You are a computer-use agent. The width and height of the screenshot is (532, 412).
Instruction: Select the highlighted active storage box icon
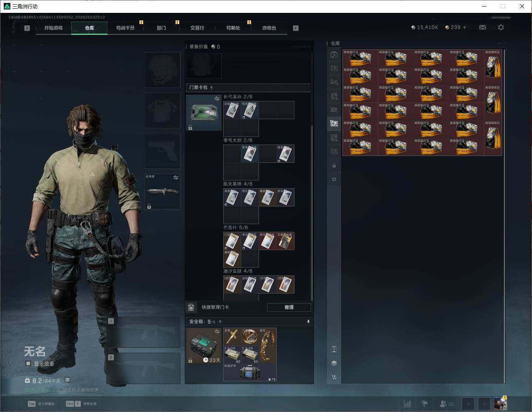point(334,123)
